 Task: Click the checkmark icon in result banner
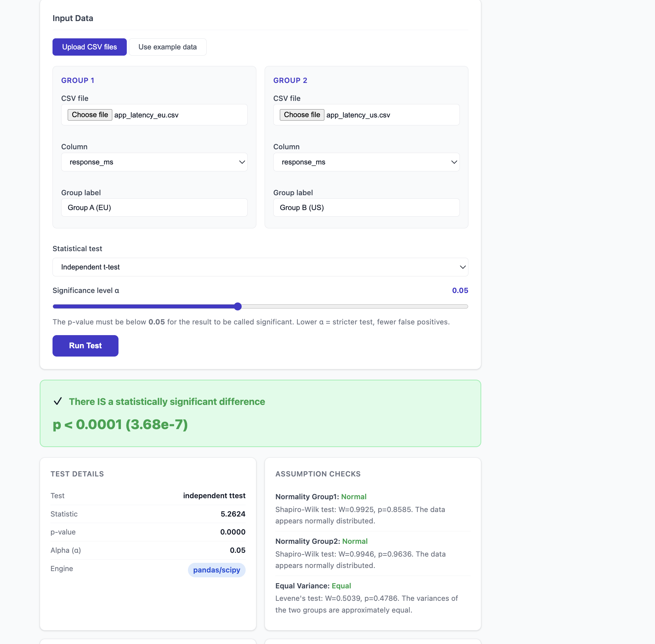point(58,401)
